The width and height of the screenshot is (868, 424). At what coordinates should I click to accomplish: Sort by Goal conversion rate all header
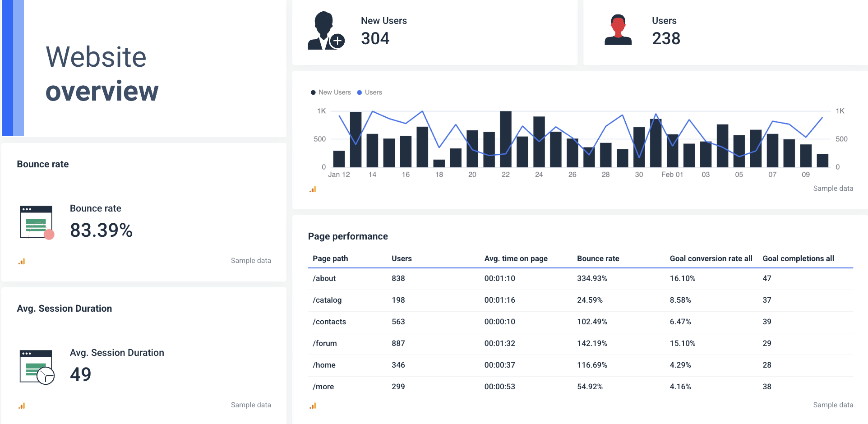coord(711,258)
